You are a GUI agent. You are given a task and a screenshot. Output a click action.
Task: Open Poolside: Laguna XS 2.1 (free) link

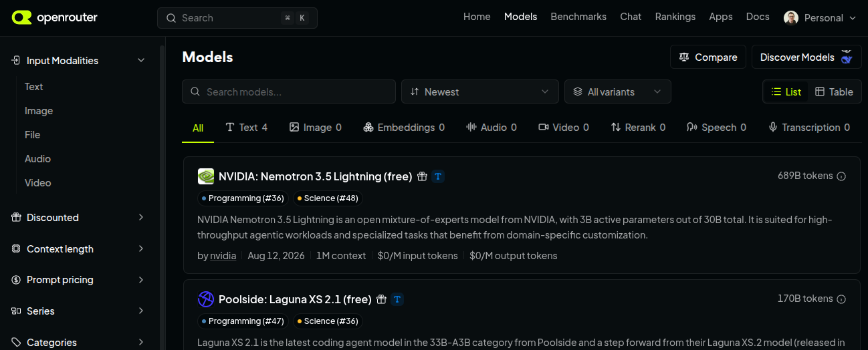[295, 300]
